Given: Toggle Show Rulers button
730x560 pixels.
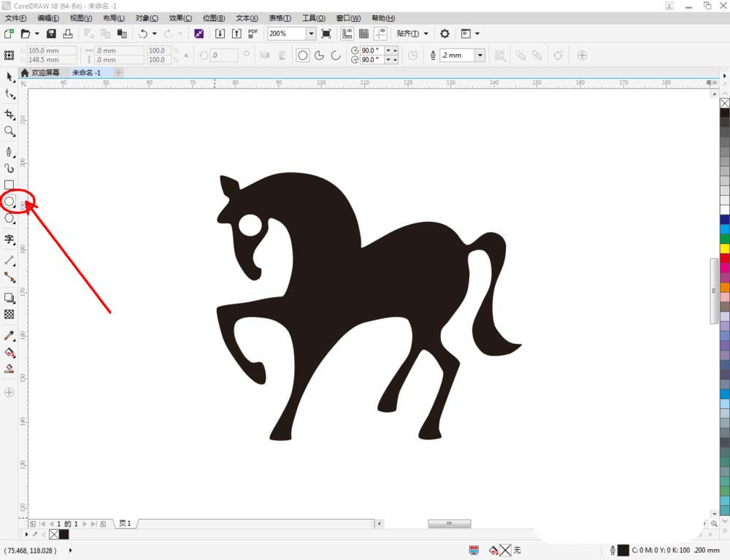Looking at the screenshot, I should coord(347,34).
